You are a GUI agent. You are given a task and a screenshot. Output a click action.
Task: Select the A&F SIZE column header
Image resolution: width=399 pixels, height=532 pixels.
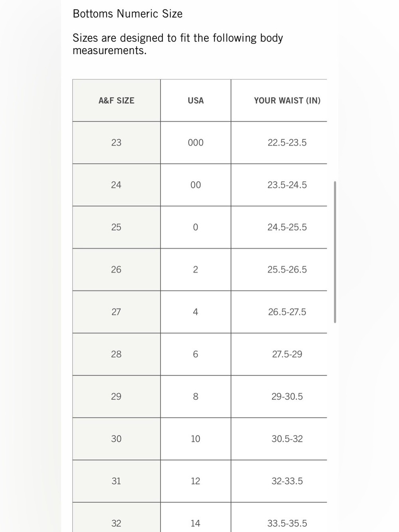[117, 101]
